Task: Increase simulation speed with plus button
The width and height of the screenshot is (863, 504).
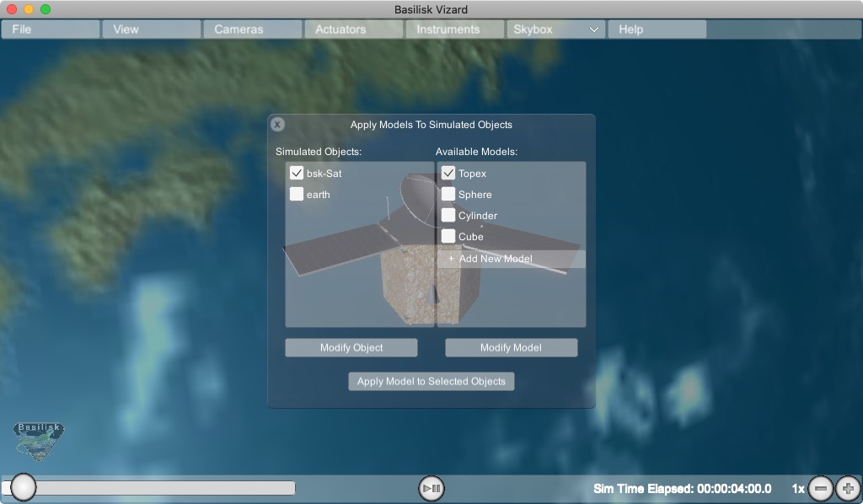Action: tap(849, 488)
